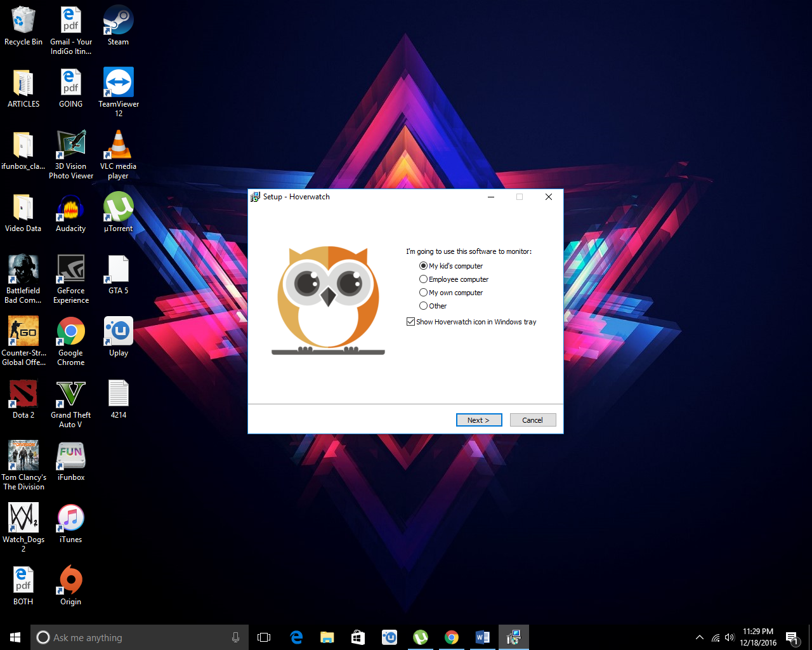Open File Explorer from the taskbar
This screenshot has width=812, height=650.
pos(327,637)
